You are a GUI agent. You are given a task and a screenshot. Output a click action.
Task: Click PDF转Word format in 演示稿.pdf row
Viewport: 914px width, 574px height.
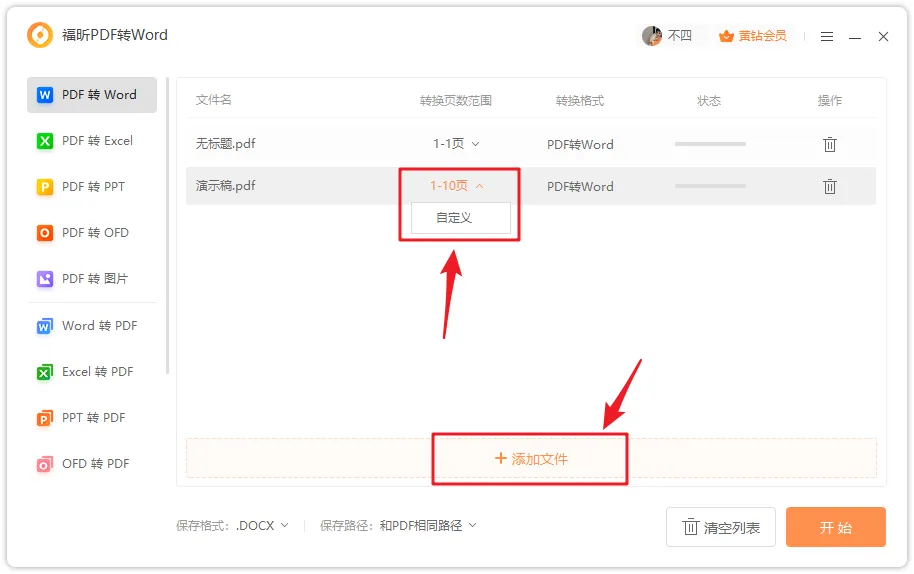(580, 186)
